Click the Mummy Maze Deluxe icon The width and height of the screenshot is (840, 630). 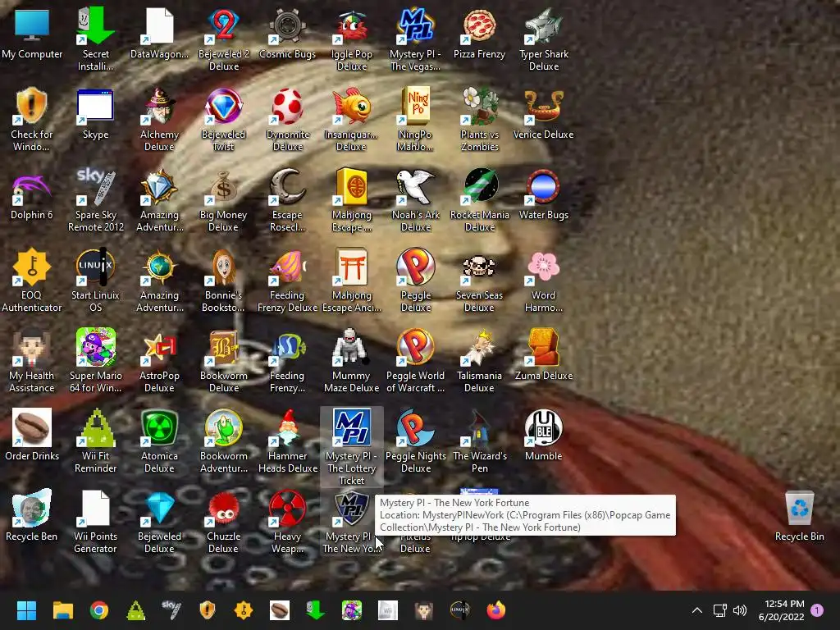pyautogui.click(x=351, y=360)
